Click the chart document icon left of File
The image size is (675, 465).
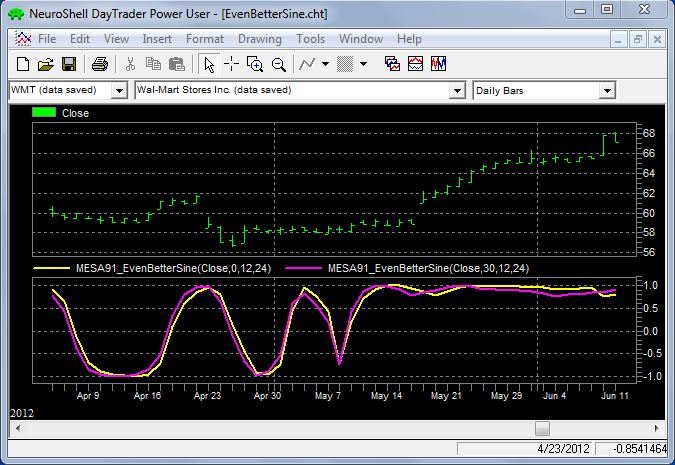(23, 39)
